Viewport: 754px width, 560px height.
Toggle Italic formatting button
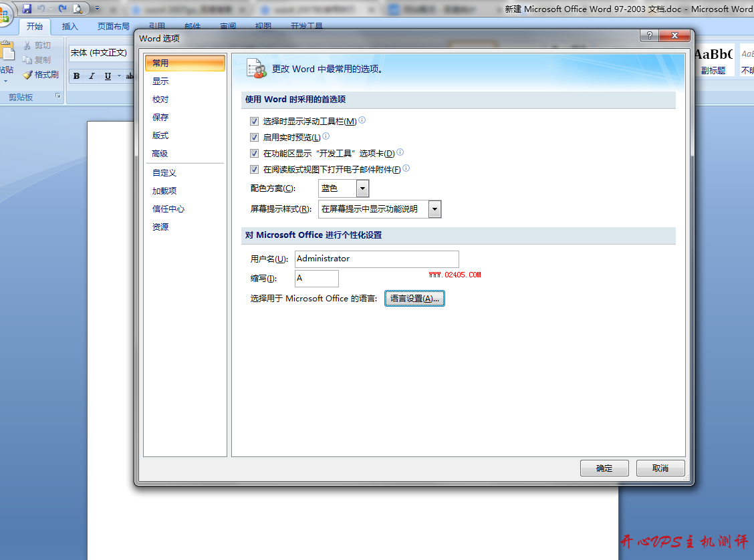[x=92, y=76]
